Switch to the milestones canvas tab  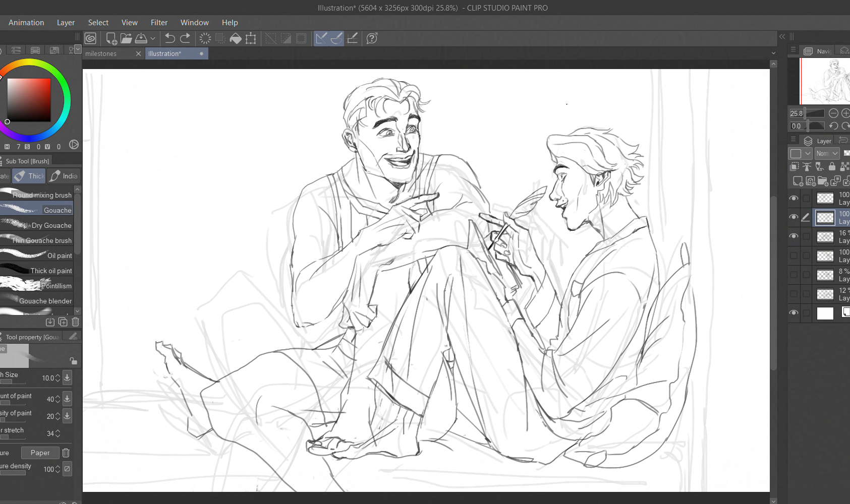[101, 53]
